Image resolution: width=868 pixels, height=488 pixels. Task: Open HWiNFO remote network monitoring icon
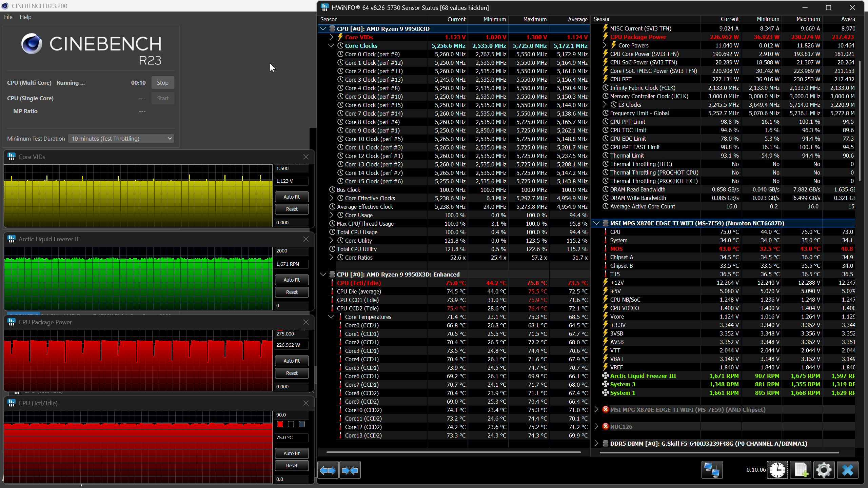tap(712, 470)
